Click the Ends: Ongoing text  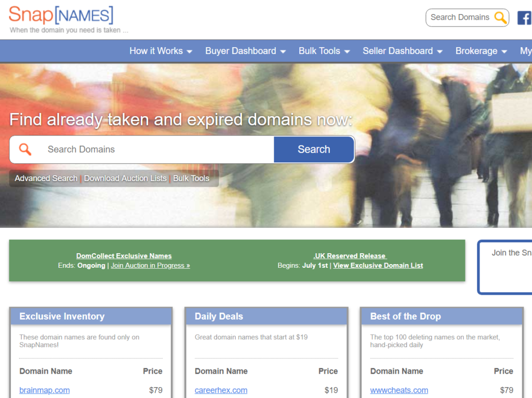coord(82,266)
